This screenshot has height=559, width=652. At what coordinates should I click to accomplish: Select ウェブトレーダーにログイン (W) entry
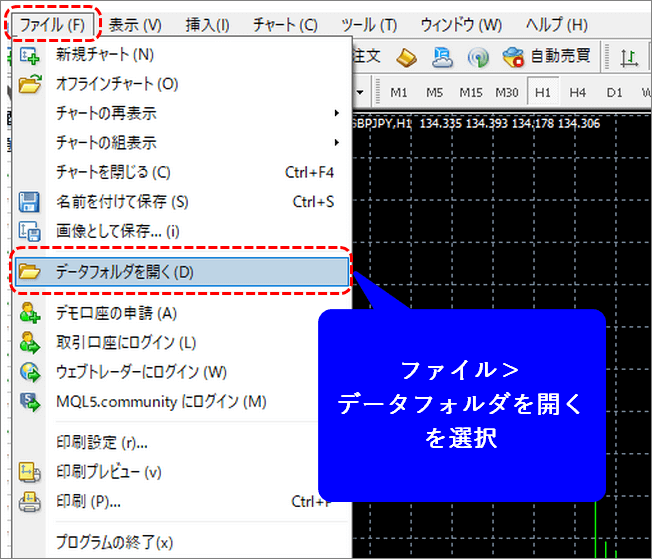180,372
